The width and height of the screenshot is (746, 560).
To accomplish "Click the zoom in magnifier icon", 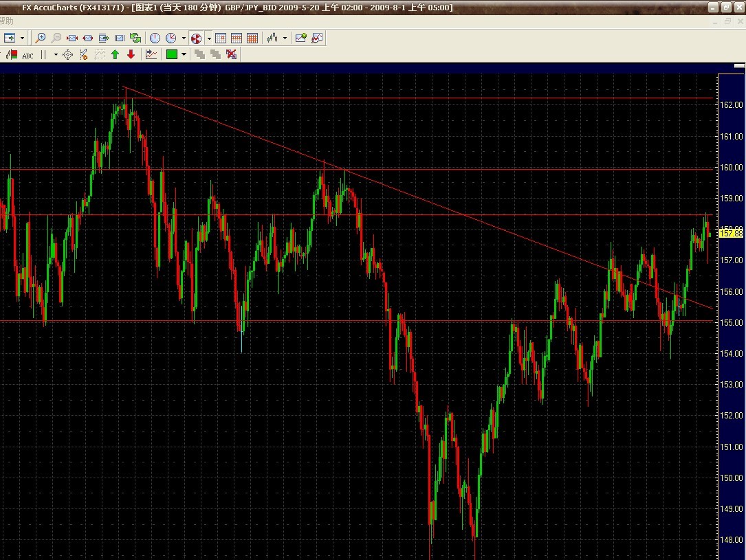I will [x=41, y=38].
